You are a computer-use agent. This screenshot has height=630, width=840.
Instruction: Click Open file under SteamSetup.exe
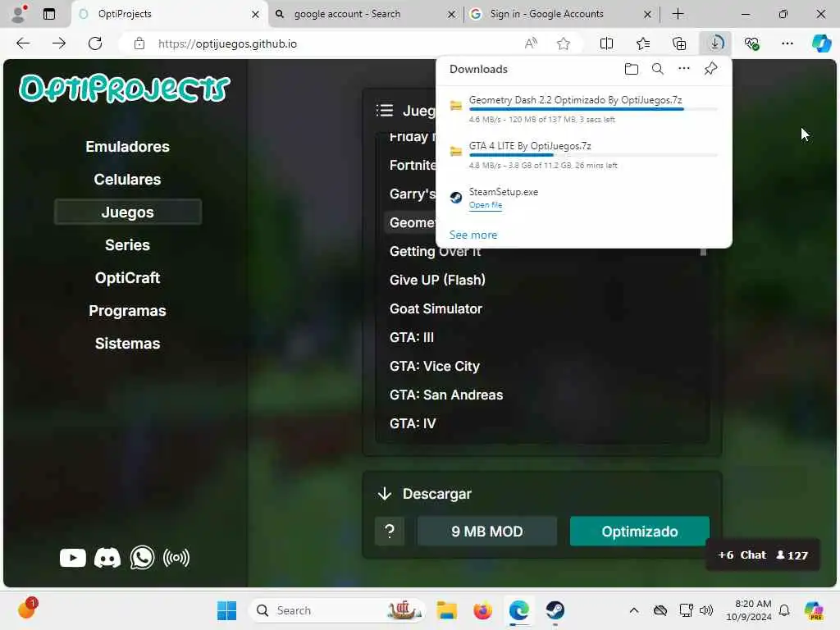(x=486, y=204)
